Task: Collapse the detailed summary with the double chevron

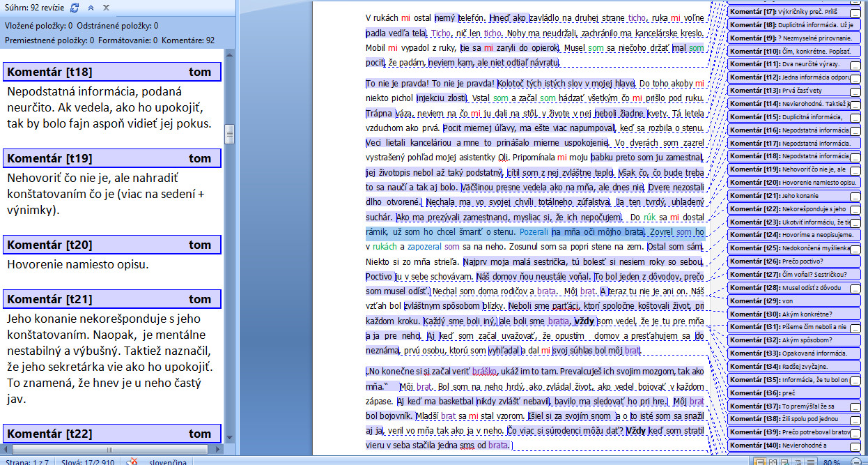Action: click(91, 8)
